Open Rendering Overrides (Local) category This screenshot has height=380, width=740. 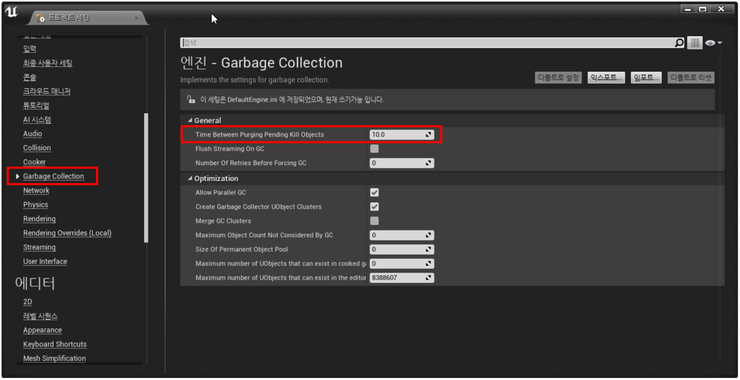[67, 233]
